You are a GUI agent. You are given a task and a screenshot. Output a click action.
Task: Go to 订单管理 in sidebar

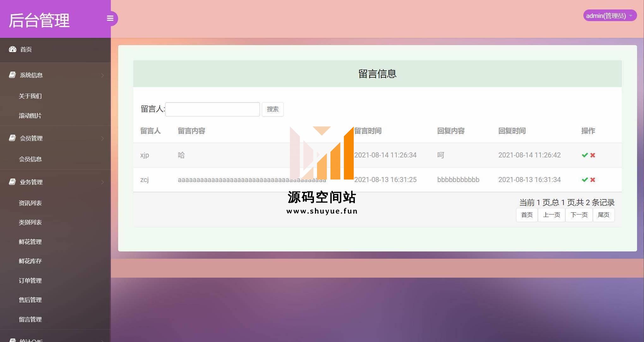tap(30, 280)
